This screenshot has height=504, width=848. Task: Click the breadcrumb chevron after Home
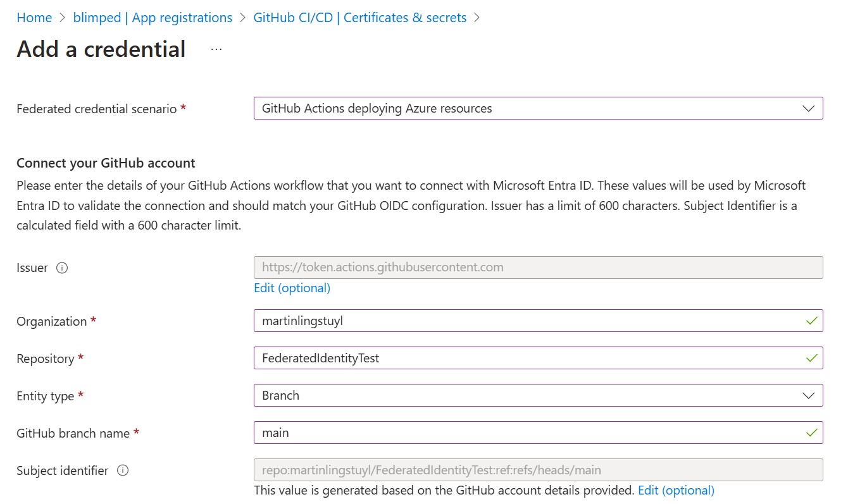62,18
